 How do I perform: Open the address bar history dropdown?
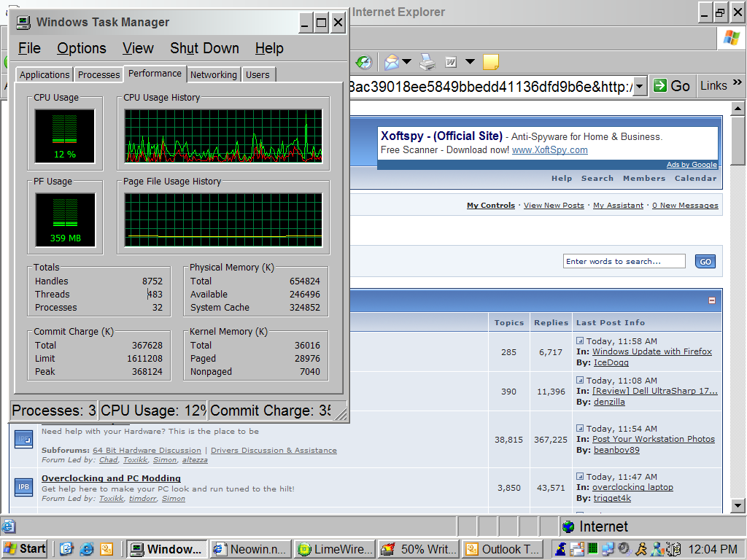(x=639, y=85)
